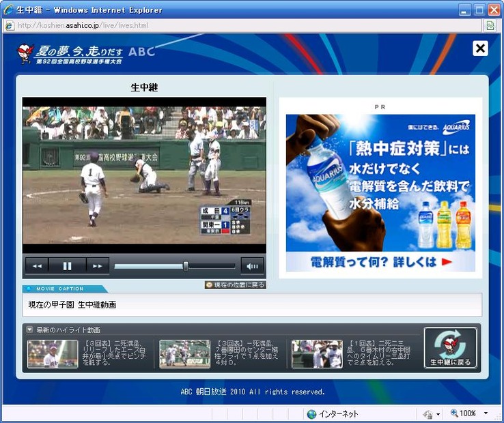504x423 pixels.
Task: Pause the live broadcast video
Action: (x=67, y=266)
